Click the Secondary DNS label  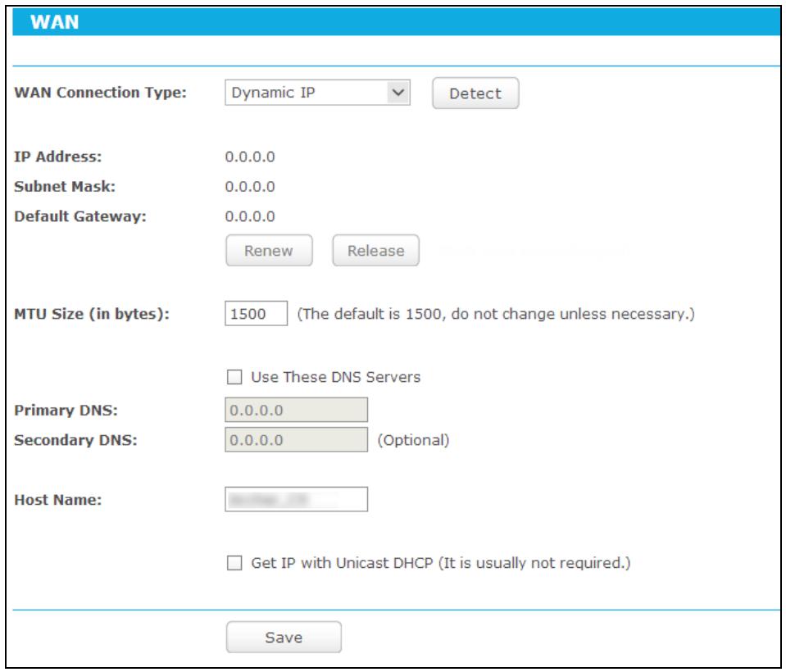(75, 440)
